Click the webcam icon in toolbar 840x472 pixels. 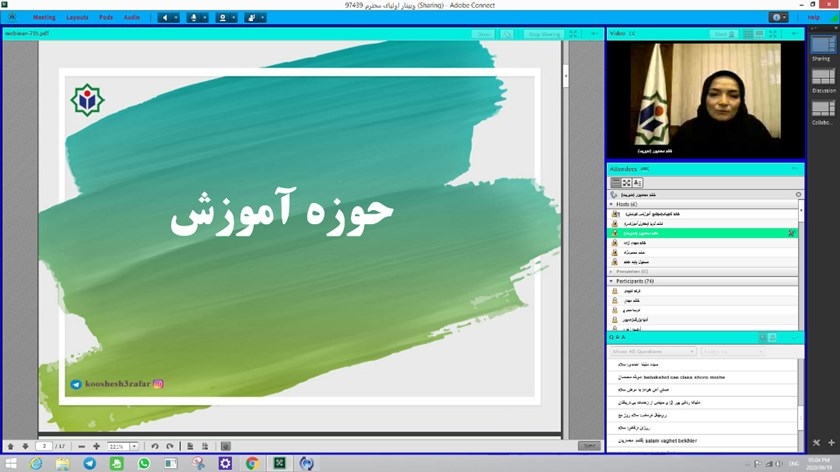pyautogui.click(x=222, y=17)
